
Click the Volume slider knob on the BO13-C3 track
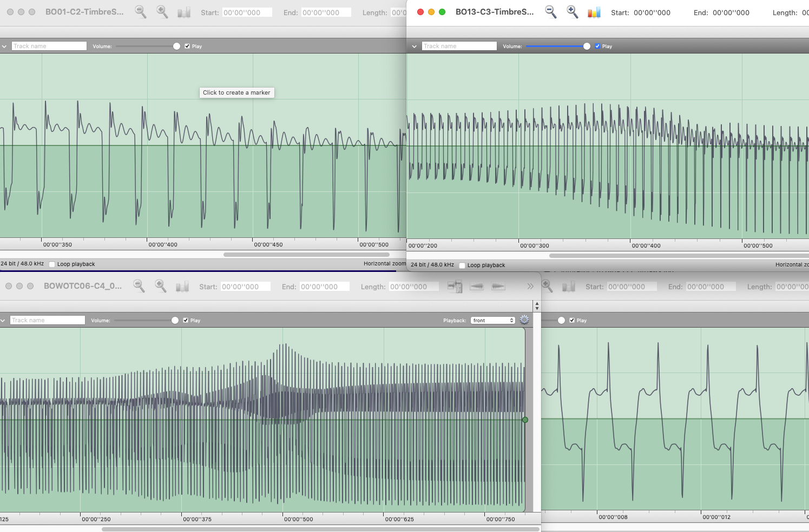tap(587, 46)
